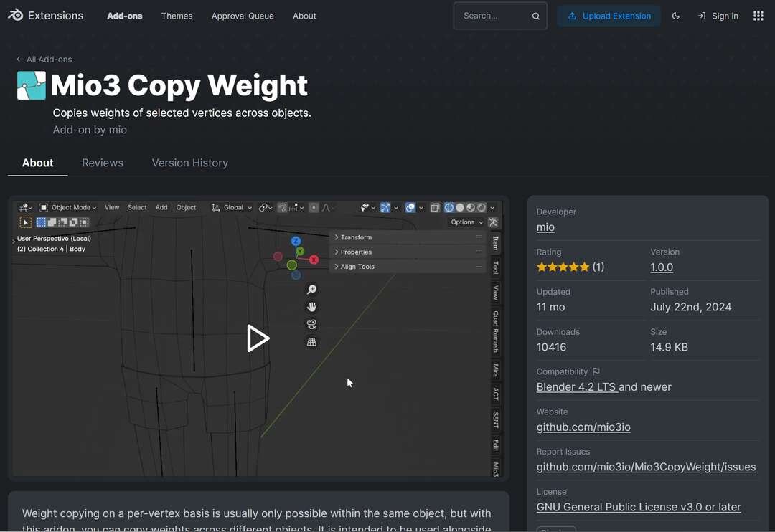Switch to the Reviews tab
This screenshot has width=775, height=532.
103,163
